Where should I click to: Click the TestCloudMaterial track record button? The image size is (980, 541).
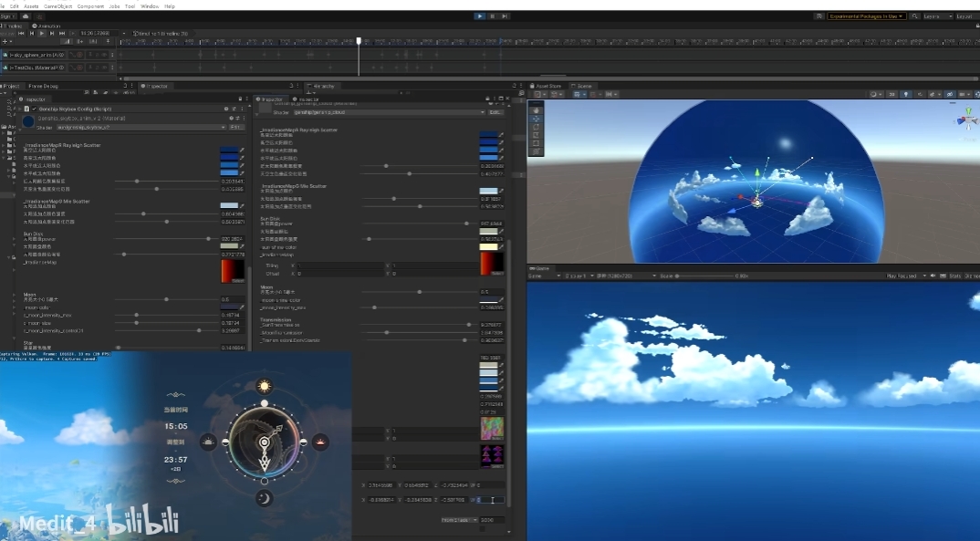(78, 68)
